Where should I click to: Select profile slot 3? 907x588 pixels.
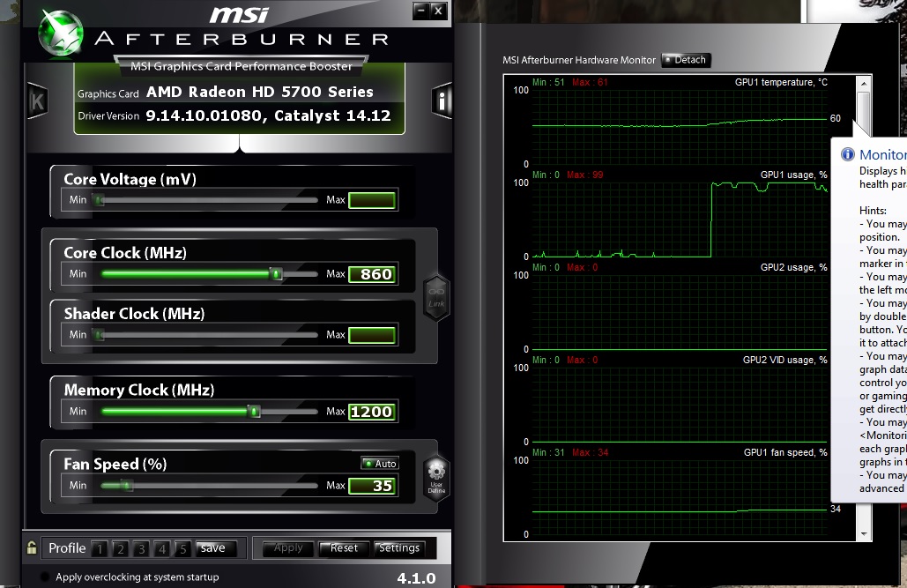141,548
